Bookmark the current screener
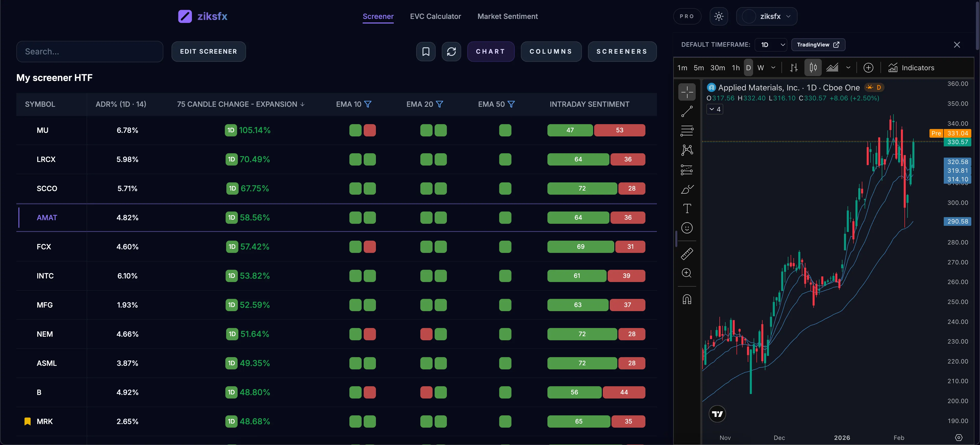980x445 pixels. click(x=426, y=51)
